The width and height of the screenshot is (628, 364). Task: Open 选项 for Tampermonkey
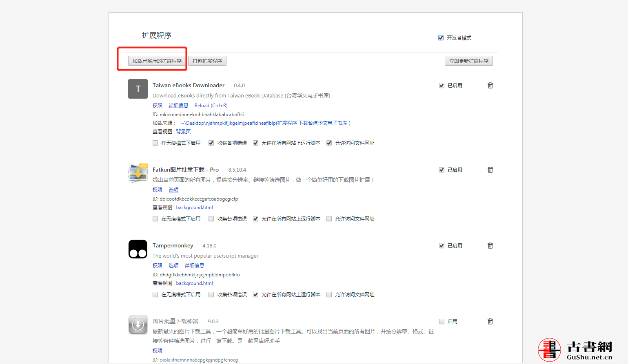(173, 266)
